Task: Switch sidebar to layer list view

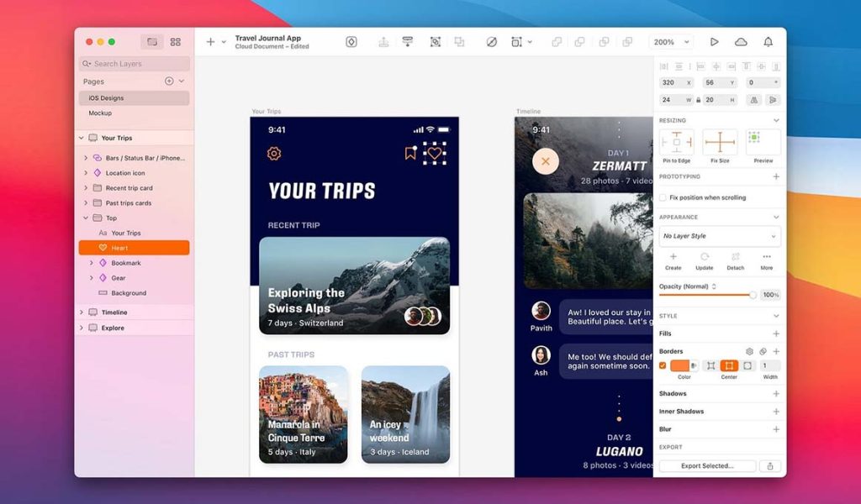Action: click(152, 42)
